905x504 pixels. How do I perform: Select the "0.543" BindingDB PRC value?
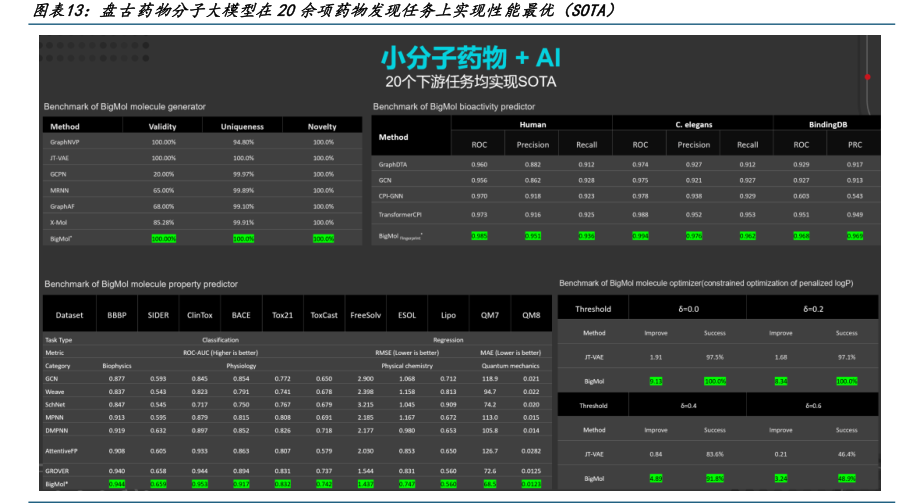point(855,196)
